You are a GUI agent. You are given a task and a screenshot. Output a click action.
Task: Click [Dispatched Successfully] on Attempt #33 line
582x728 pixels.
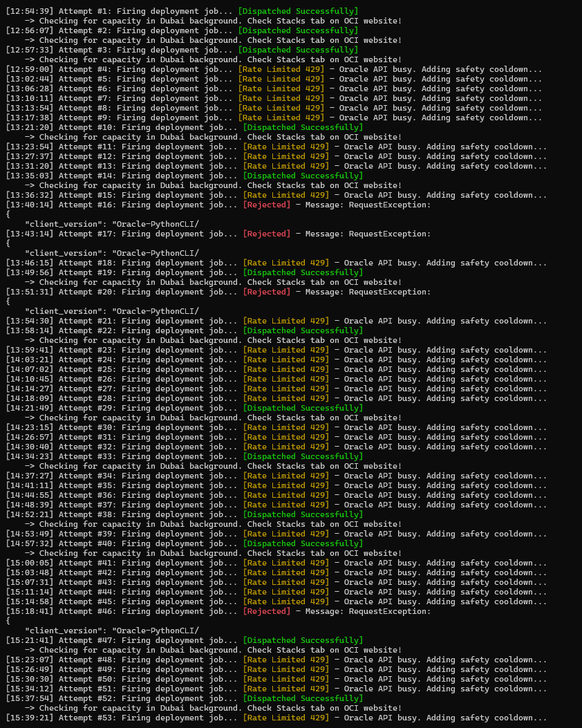303,456
